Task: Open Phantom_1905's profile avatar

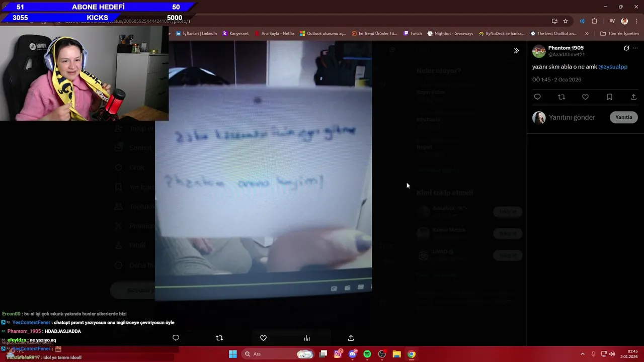Action: tap(539, 51)
